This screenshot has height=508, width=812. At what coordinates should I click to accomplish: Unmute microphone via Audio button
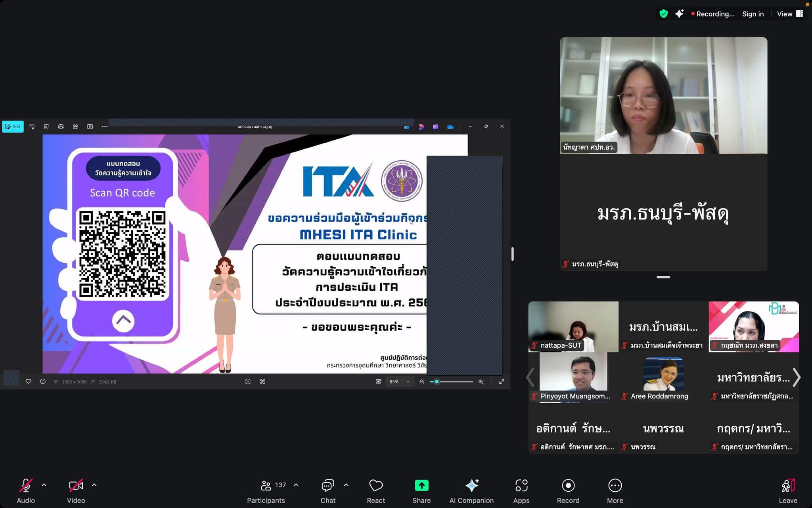26,491
